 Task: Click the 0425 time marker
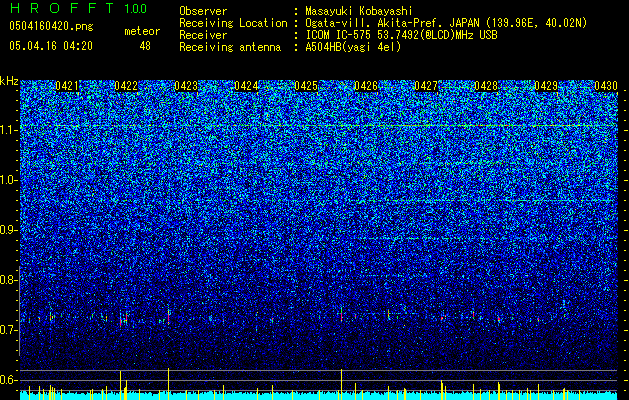coord(306,86)
